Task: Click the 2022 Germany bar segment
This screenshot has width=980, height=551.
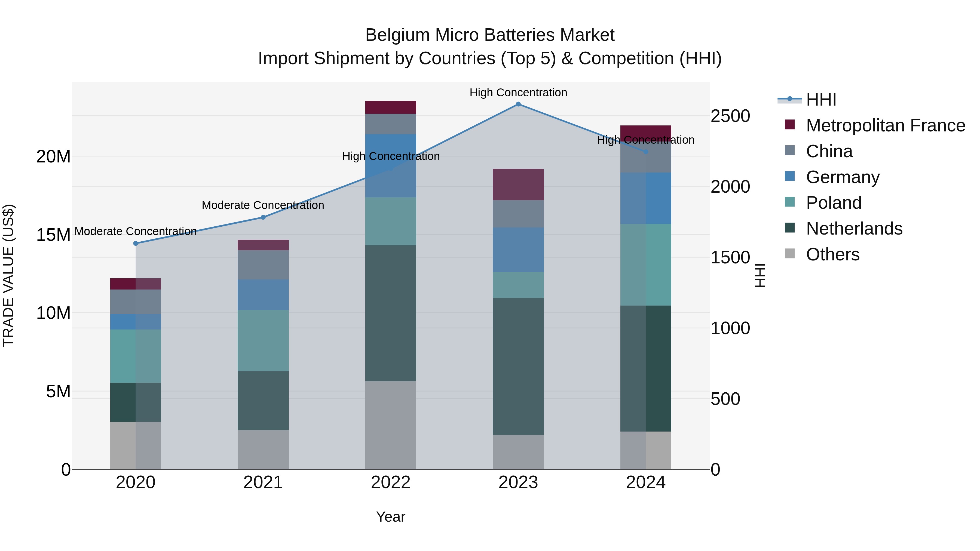Action: pyautogui.click(x=391, y=166)
